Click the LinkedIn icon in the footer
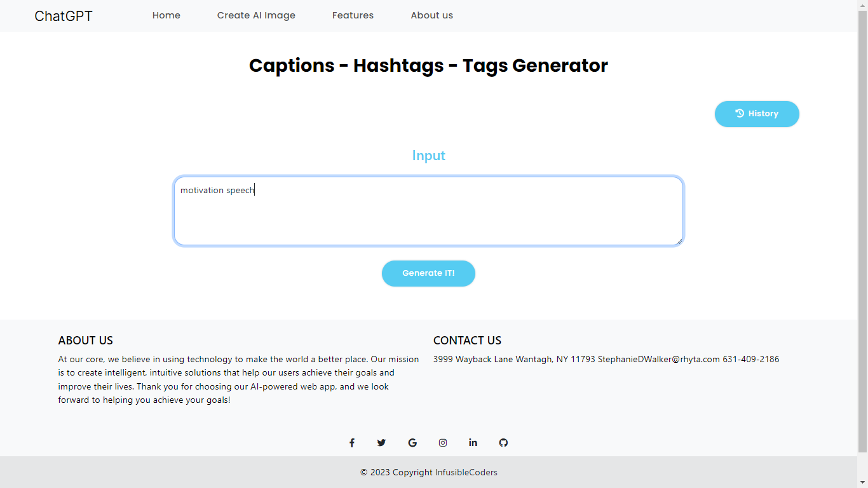This screenshot has height=488, width=868. click(473, 443)
